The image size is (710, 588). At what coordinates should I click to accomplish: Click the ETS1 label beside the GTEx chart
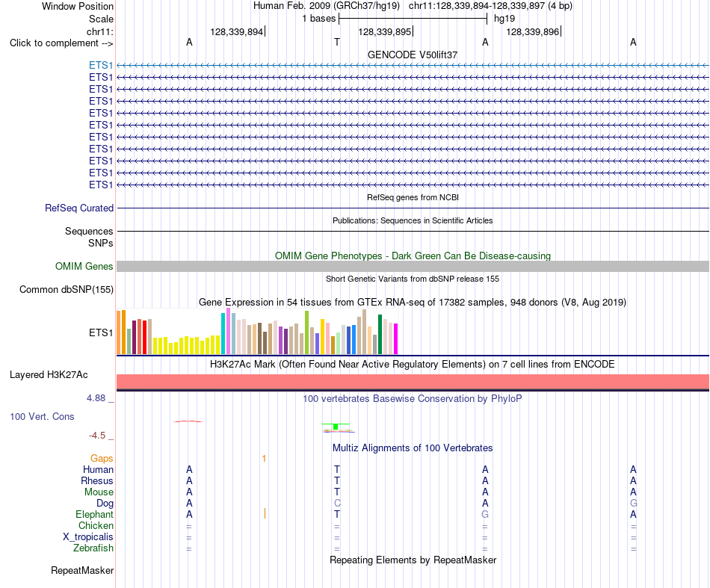pos(101,332)
